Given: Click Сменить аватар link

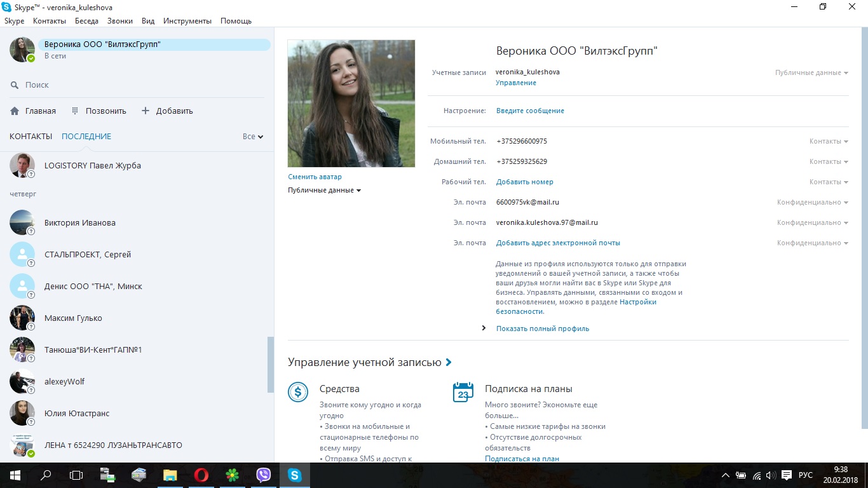Looking at the screenshot, I should (x=315, y=177).
